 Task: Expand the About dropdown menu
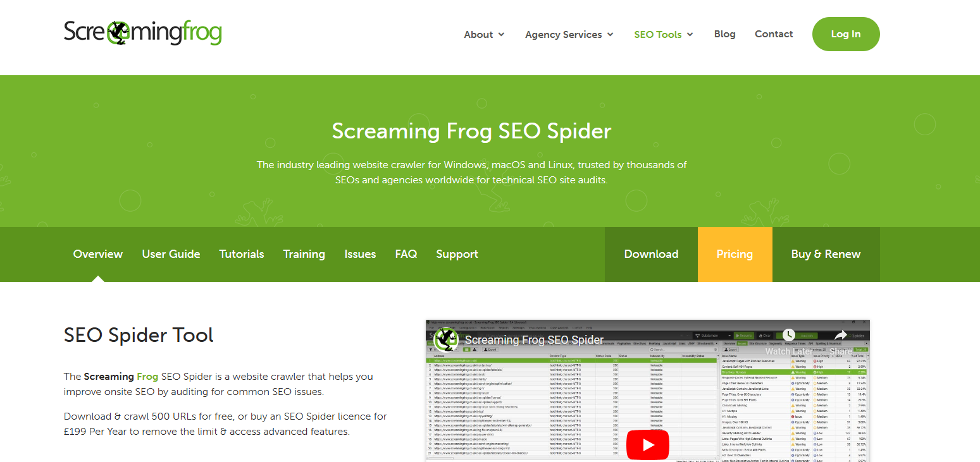484,35
